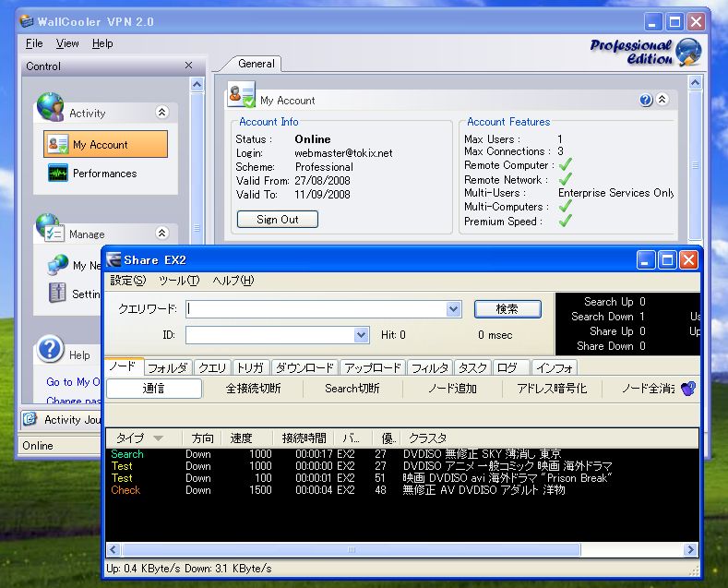Screen dimensions: 728x588
Task: Click the node list scroll right arrow
Action: 691,550
